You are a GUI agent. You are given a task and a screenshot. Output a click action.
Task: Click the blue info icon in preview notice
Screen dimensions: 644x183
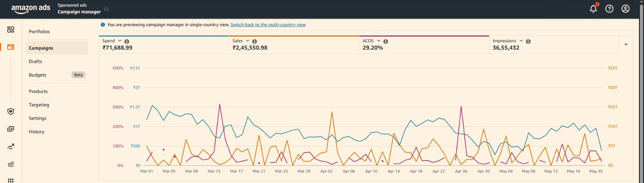click(x=103, y=25)
